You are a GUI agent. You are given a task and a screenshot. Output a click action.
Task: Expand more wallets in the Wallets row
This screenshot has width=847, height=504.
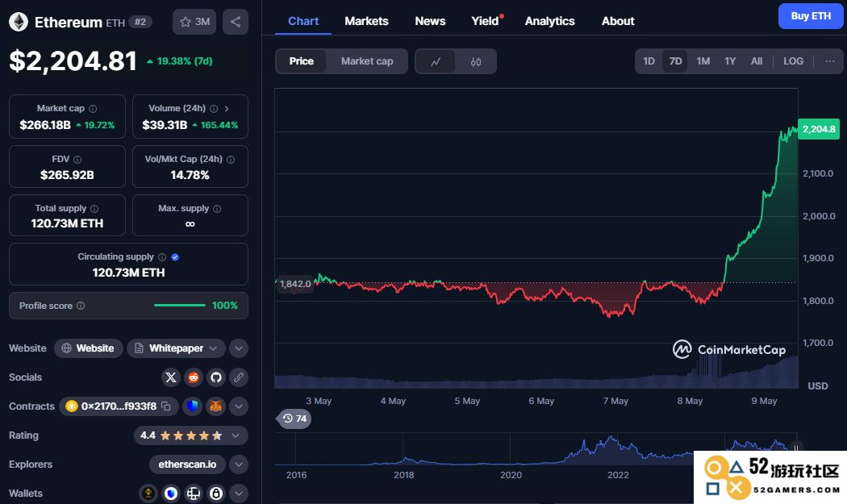pos(239,494)
